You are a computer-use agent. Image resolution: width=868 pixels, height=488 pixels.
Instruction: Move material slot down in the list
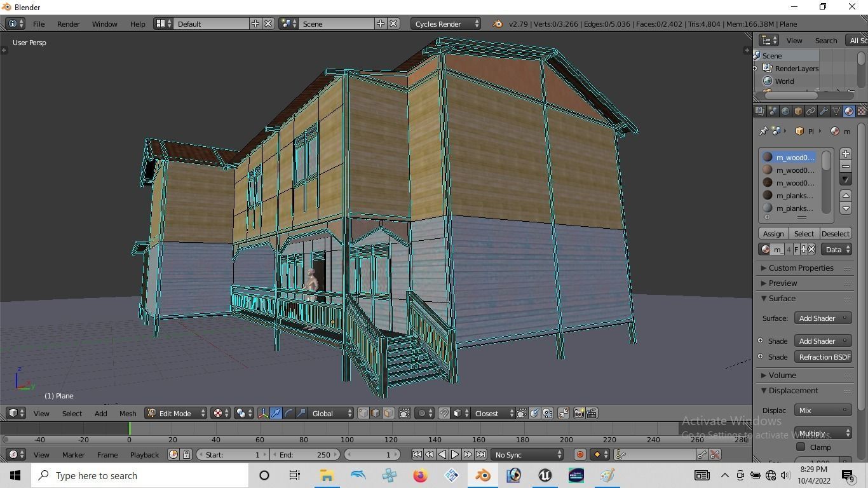click(x=846, y=208)
